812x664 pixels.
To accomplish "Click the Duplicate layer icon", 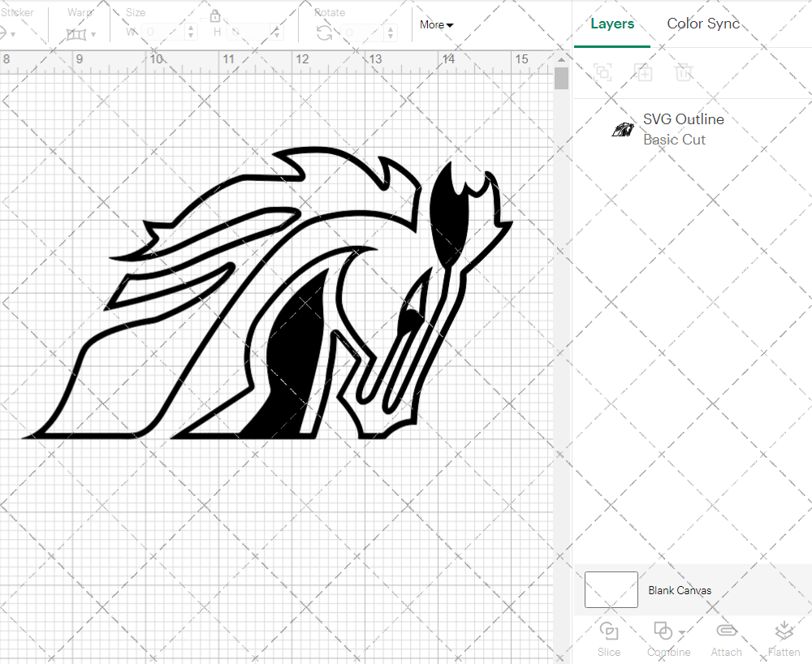I will (x=644, y=72).
